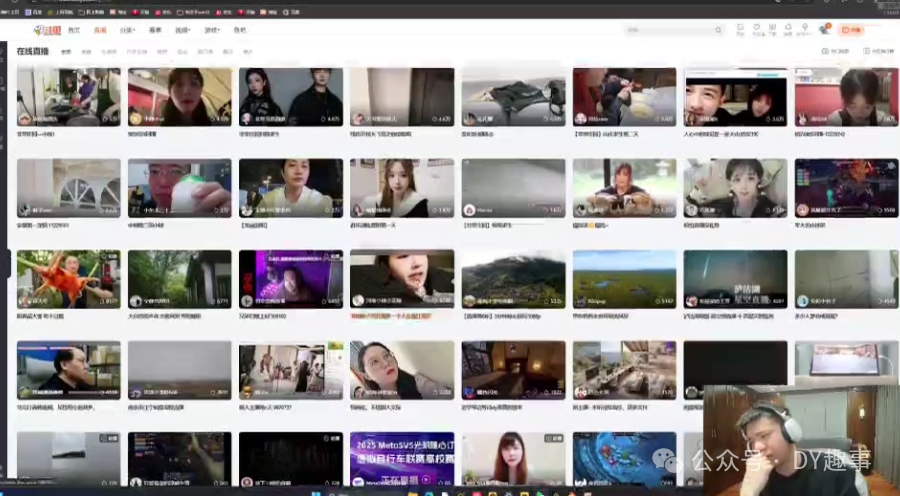Expand the collapsed left sidebar handle
The image size is (900, 496).
[8, 263]
